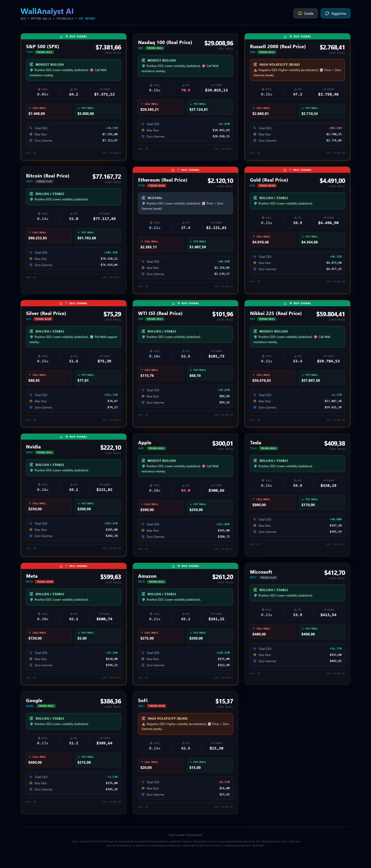This screenshot has width=371, height=868.
Task: Click the Max Pain target icon in Silver card
Action: click(31, 401)
